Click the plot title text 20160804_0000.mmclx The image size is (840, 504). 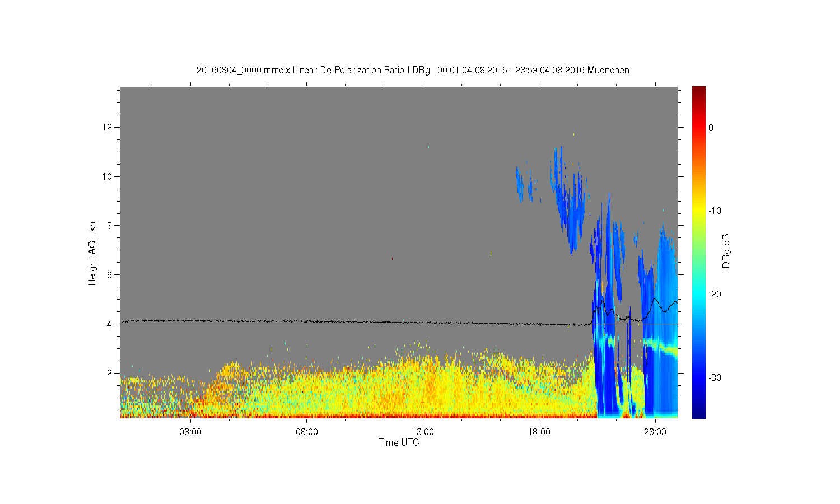(x=243, y=71)
